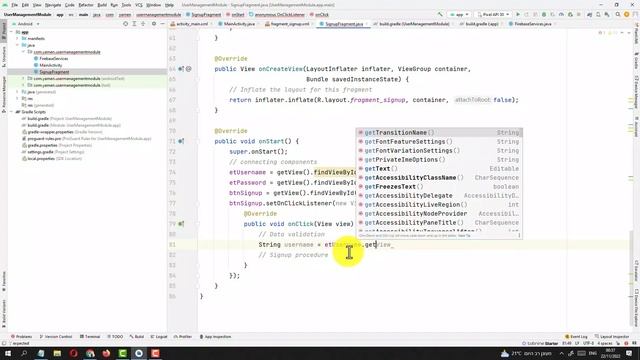Viewport: 640px width, 360px height.
Task: Switch to build.gradle (app) tab
Action: 482,24
